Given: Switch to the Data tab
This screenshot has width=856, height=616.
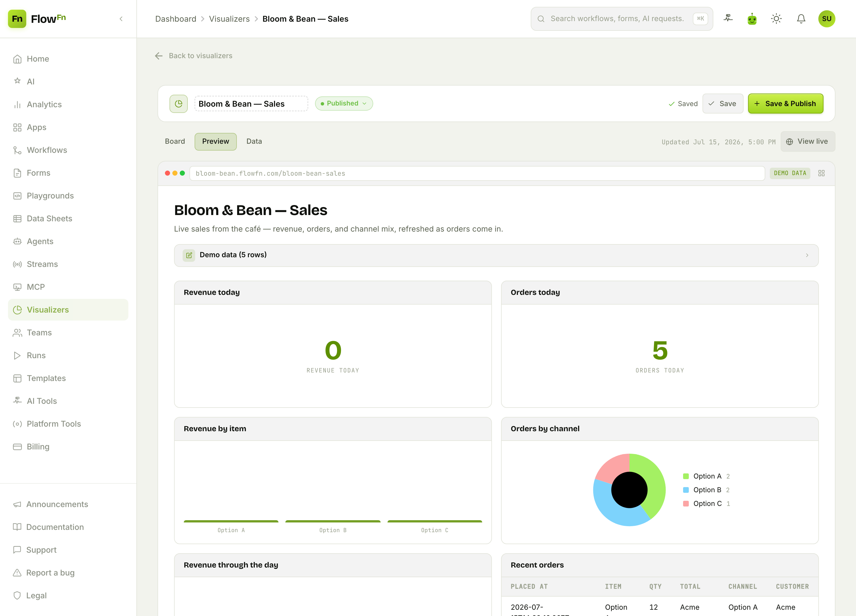Looking at the screenshot, I should coord(254,141).
